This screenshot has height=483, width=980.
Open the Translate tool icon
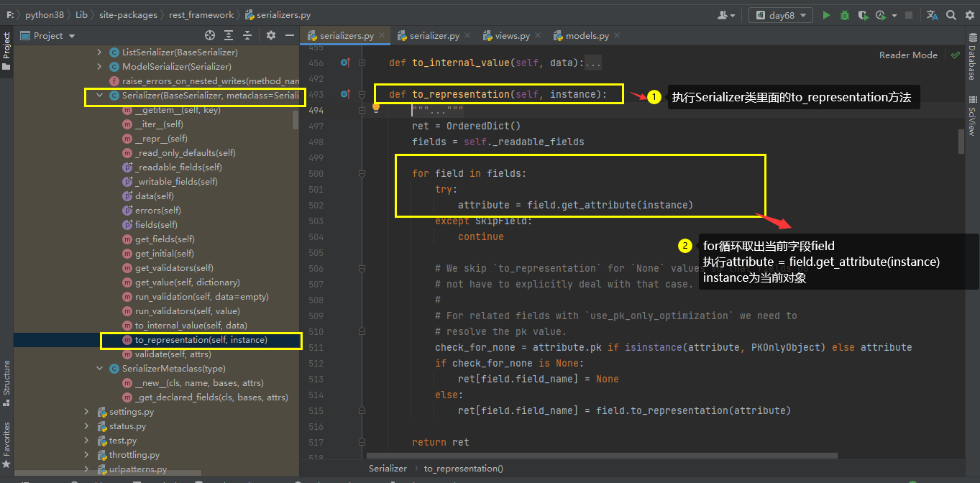pos(933,15)
